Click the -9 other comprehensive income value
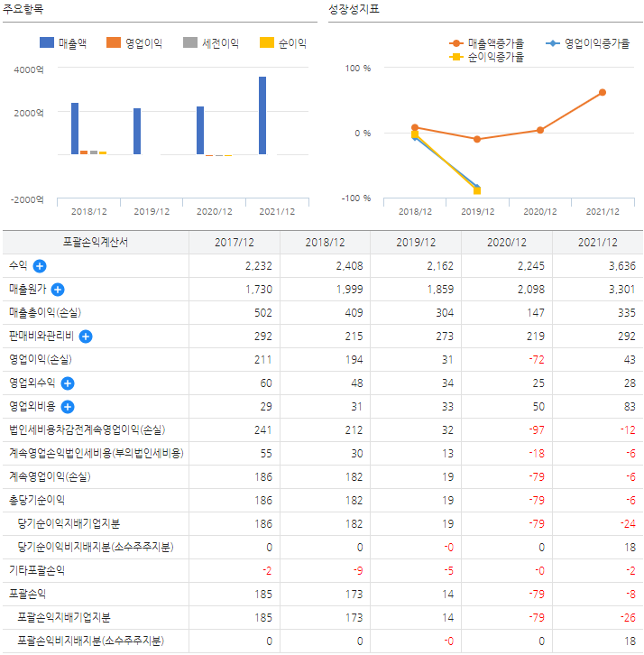The width and height of the screenshot is (644, 655). tap(358, 570)
